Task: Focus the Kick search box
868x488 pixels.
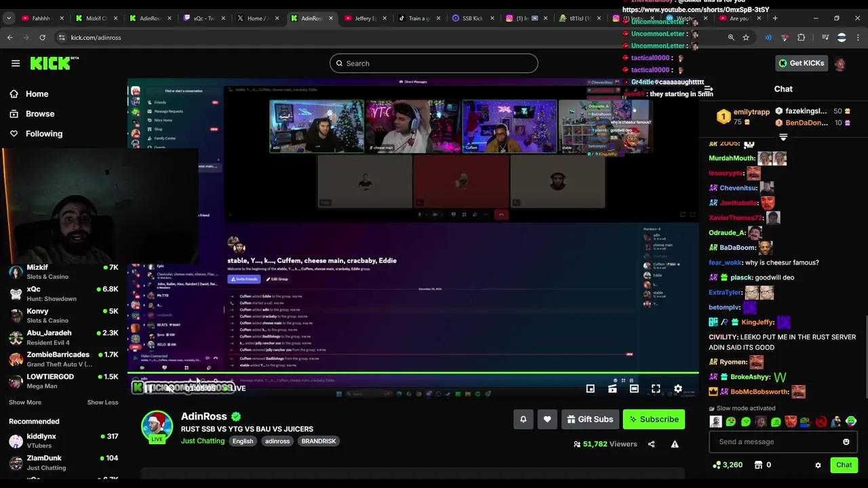Action: point(434,63)
